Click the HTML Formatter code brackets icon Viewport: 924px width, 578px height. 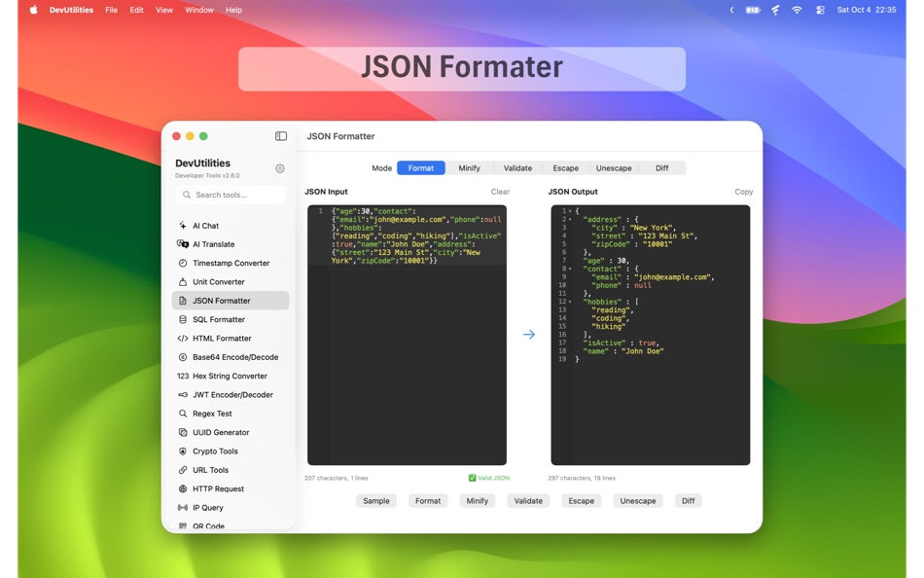(x=183, y=339)
